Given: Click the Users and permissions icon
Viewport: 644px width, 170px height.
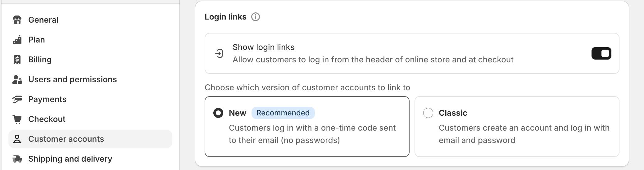Looking at the screenshot, I should 17,79.
